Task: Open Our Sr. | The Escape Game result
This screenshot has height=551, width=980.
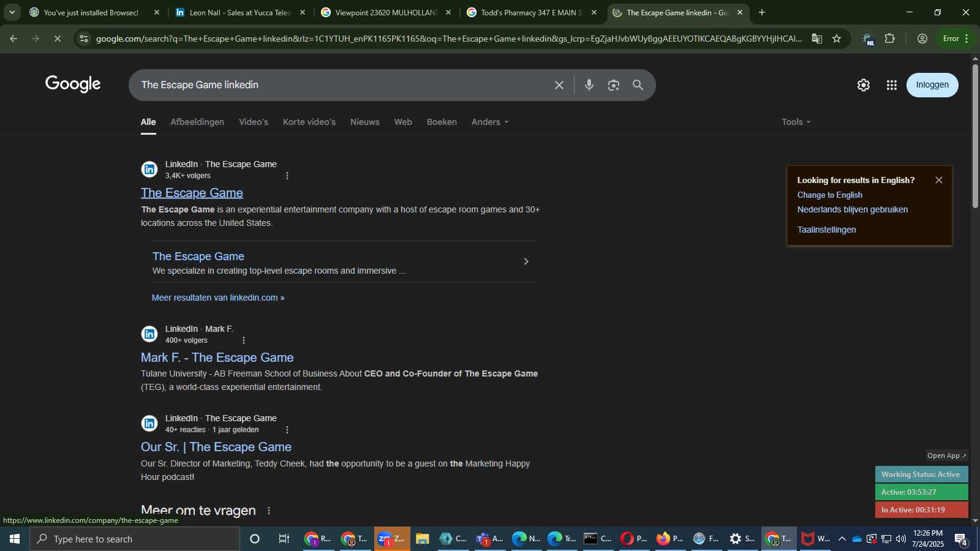Action: coord(216,447)
